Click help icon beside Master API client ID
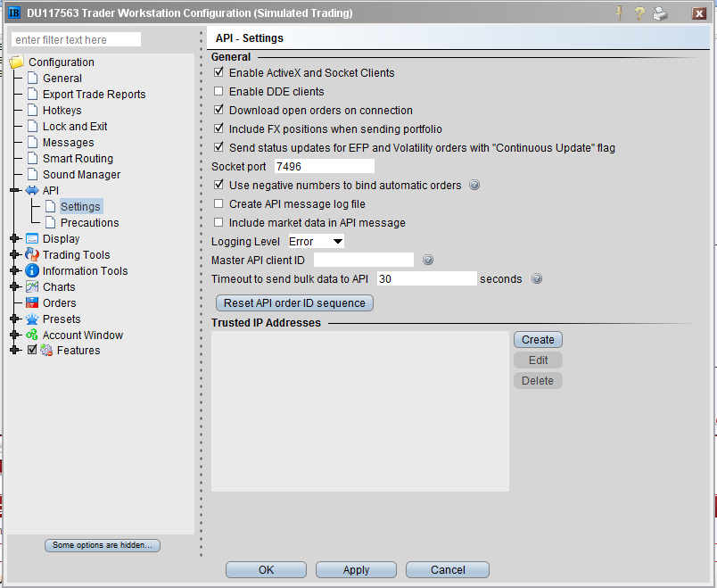Viewport: 717px width, 588px height. point(427,260)
